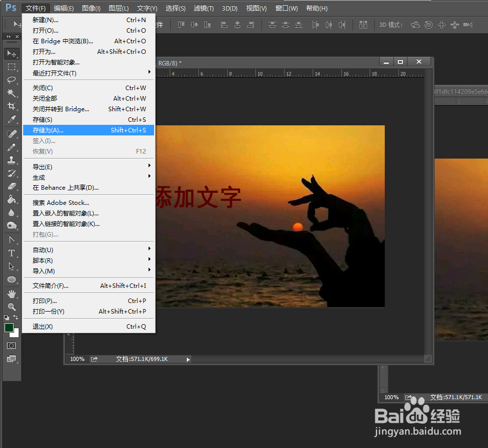Select the Hand tool
Screen dimensions: 488x448
coord(12,293)
